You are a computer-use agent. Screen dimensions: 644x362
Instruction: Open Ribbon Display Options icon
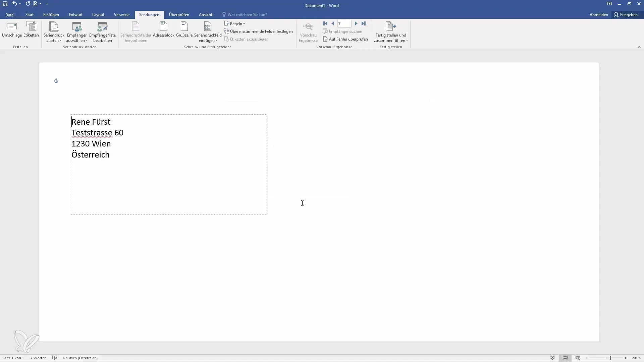point(609,4)
